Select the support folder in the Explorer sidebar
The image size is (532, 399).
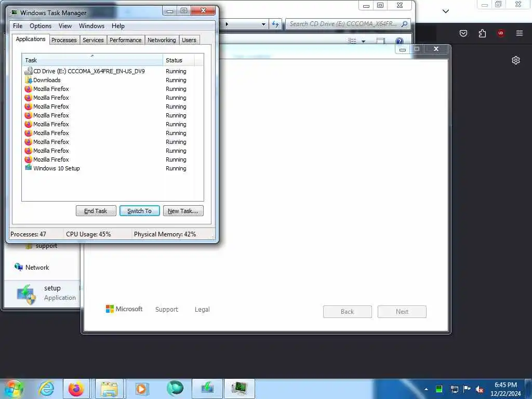pyautogui.click(x=42, y=246)
